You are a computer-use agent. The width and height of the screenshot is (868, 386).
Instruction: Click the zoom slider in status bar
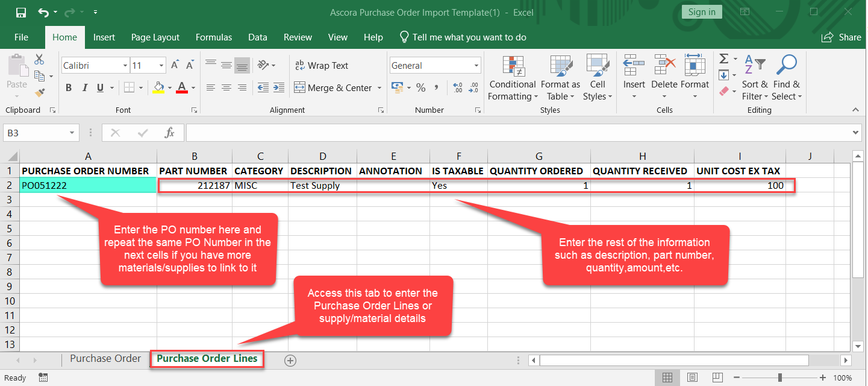[780, 378]
